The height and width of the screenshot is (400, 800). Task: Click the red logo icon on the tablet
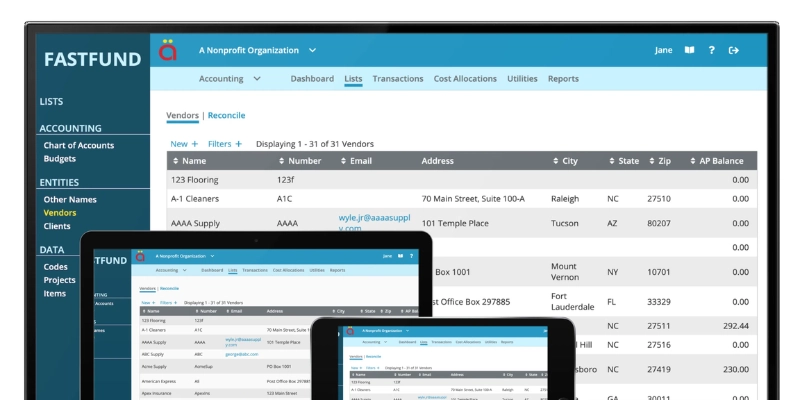point(140,256)
